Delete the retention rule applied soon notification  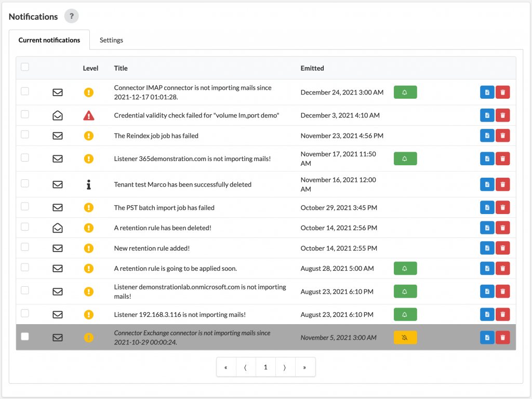[x=502, y=269]
